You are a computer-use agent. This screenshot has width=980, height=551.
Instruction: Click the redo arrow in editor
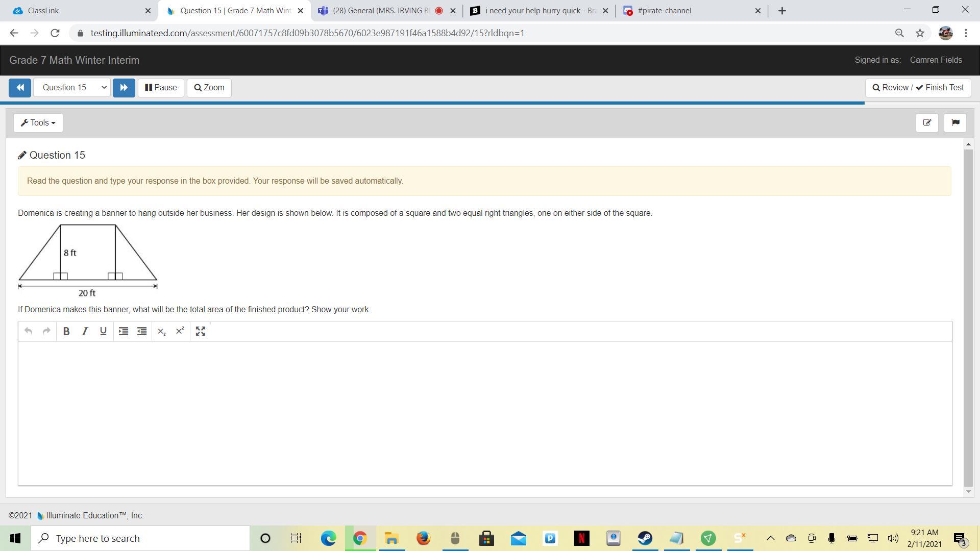coord(46,331)
